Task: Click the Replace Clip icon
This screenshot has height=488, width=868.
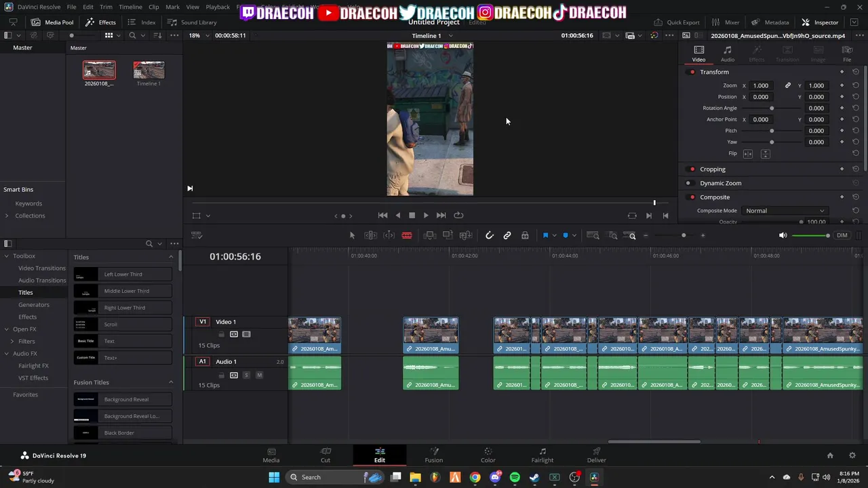Action: 466,235
